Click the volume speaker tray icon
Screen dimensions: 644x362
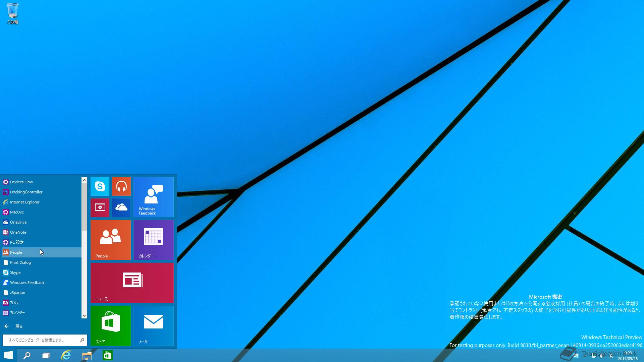click(602, 356)
